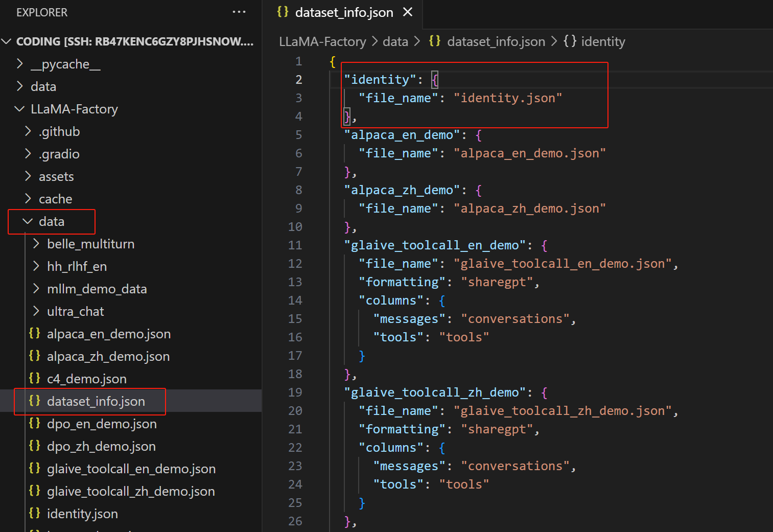773x532 pixels.
Task: Click the "columns" key on line 14
Action: point(391,300)
